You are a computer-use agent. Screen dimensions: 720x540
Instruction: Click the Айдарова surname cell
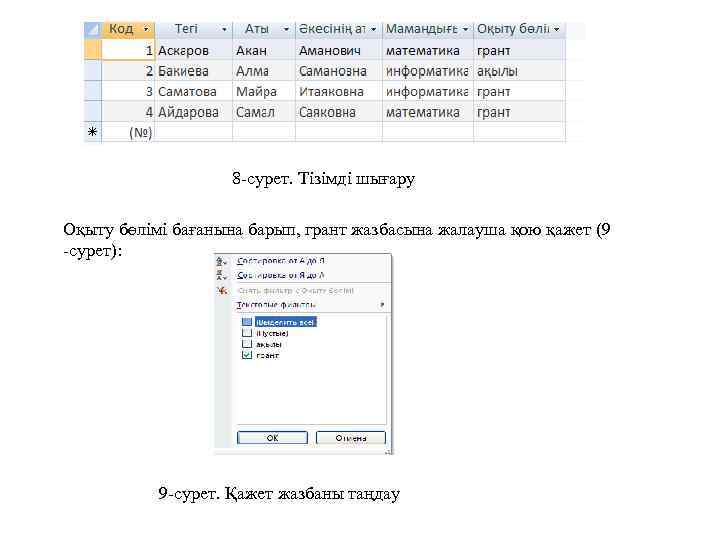(194, 112)
